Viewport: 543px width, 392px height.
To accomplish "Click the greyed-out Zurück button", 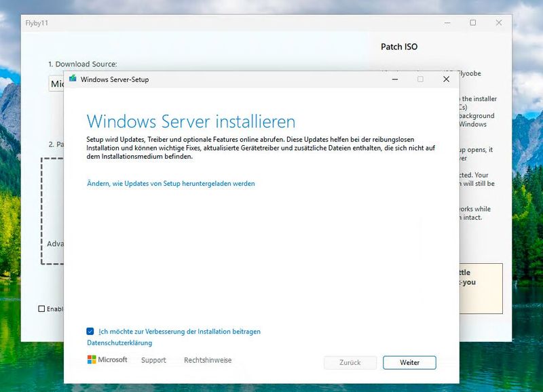I will 350,363.
